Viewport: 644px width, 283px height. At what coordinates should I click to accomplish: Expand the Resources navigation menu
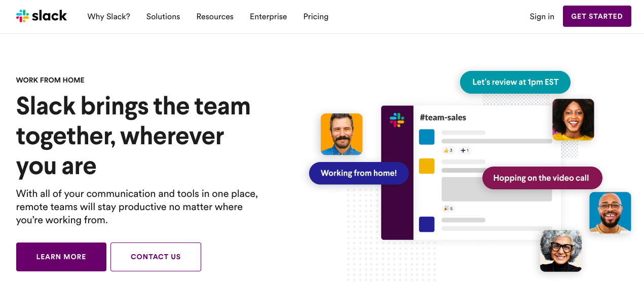pos(215,17)
